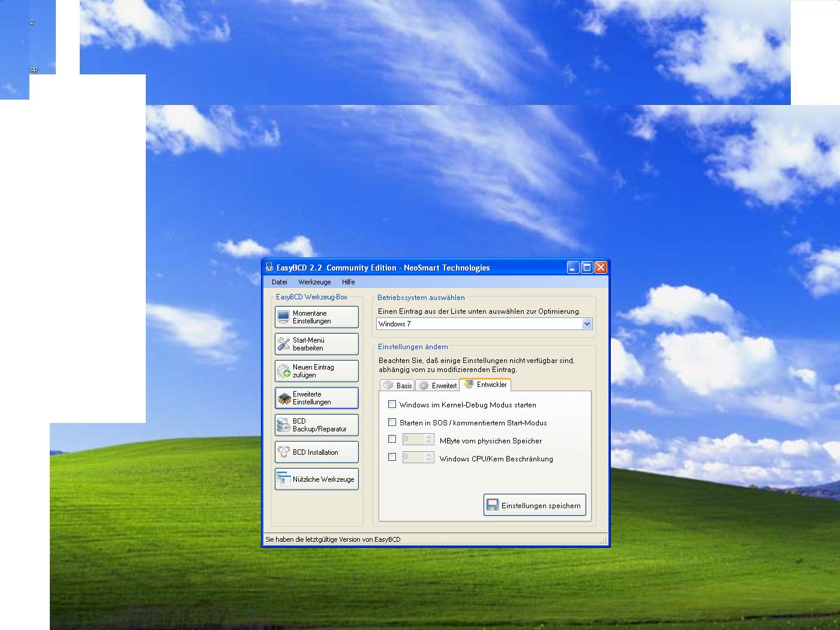This screenshot has width=840, height=630.
Task: Click the 'EasyBCD Werkzeug-Box' heading
Action: tap(311, 297)
